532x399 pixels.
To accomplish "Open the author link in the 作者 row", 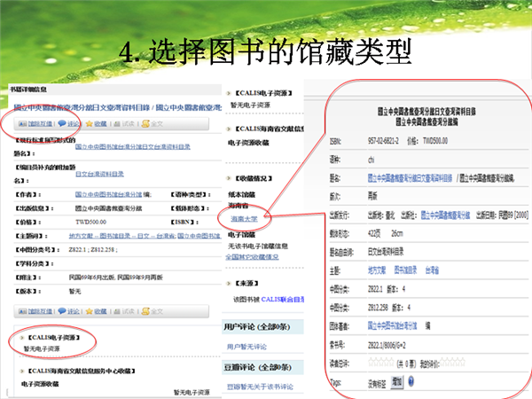I will (108, 194).
